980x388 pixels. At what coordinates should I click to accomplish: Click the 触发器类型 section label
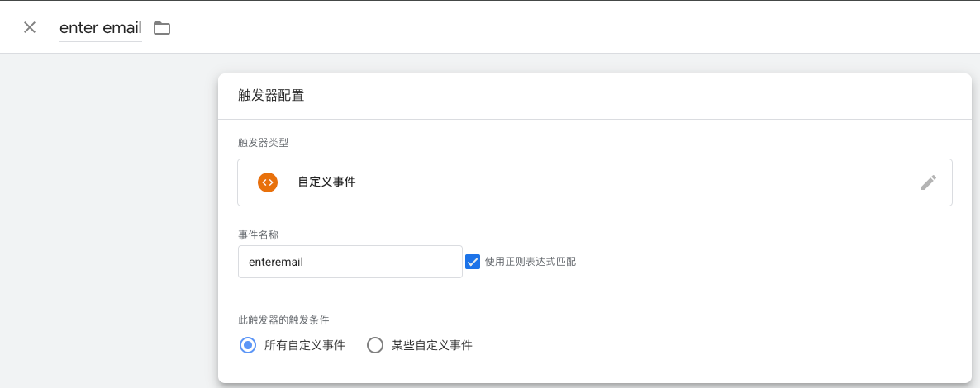click(262, 143)
